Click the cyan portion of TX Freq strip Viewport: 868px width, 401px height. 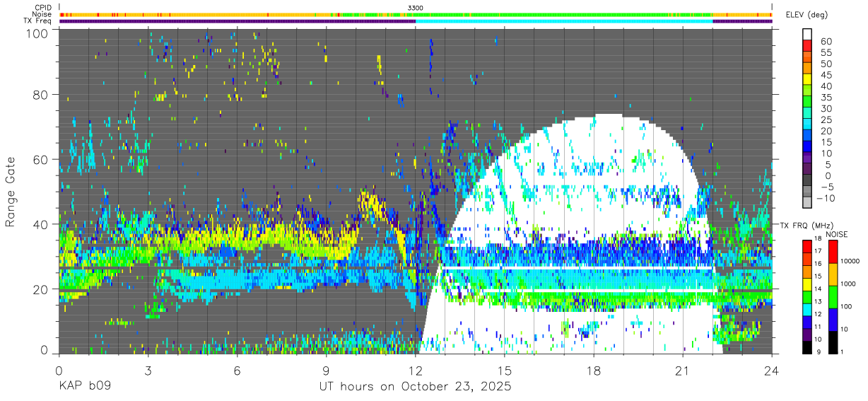click(x=564, y=21)
